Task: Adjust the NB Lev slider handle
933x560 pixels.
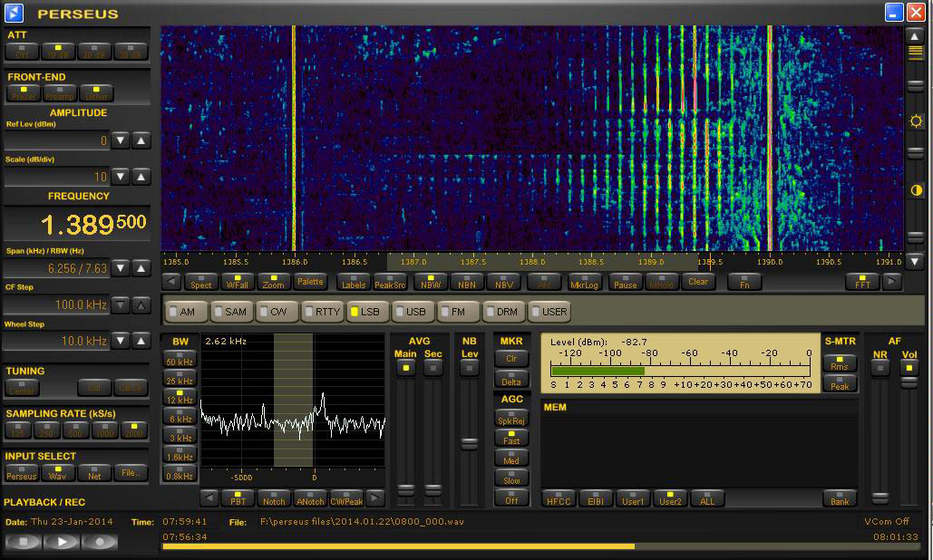Action: (x=470, y=443)
